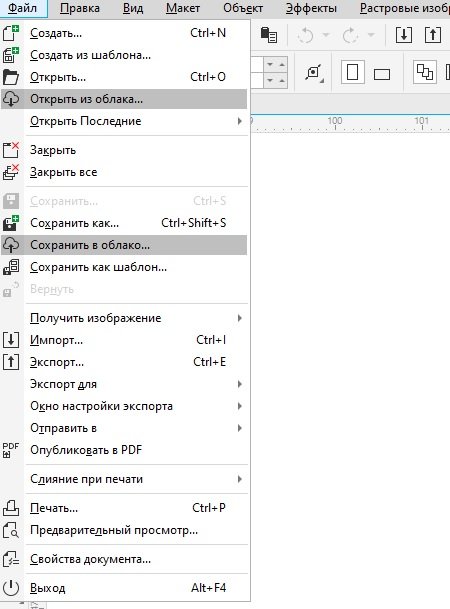This screenshot has width=450, height=609.
Task: Click the Undo arrow icon
Action: tap(306, 35)
